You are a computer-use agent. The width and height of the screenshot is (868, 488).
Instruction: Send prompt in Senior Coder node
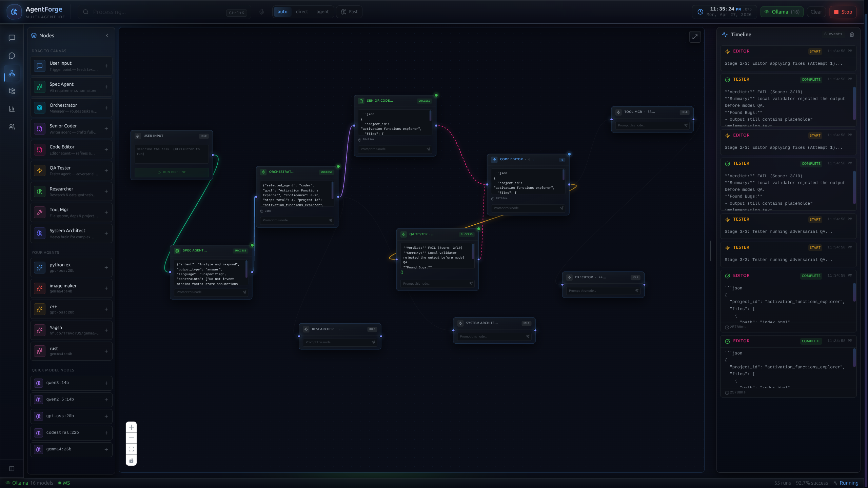[428, 149]
